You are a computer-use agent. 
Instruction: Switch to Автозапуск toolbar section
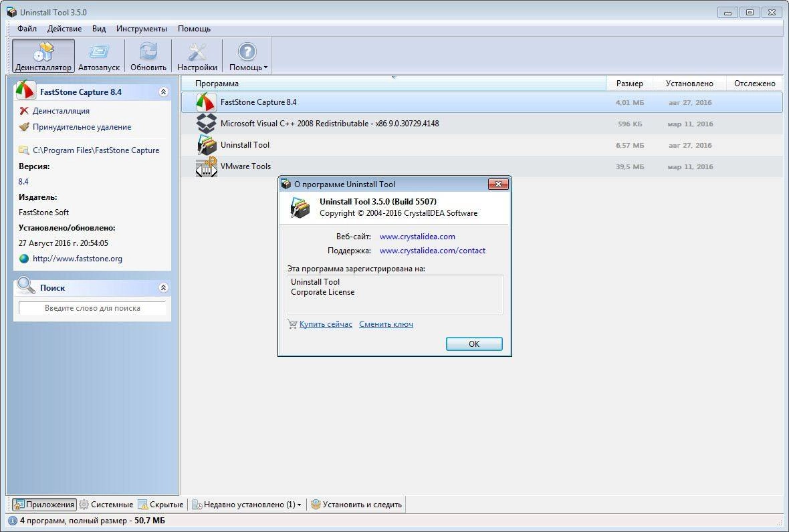tap(99, 56)
